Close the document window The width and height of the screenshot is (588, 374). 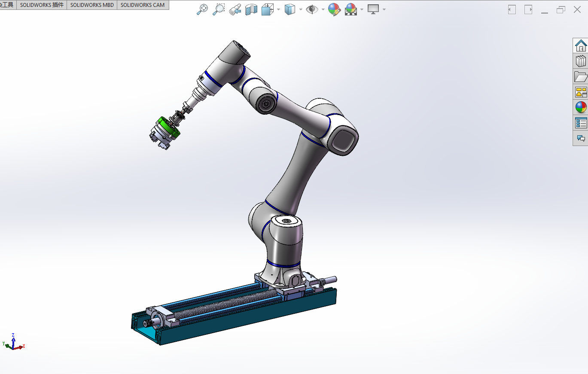[577, 9]
